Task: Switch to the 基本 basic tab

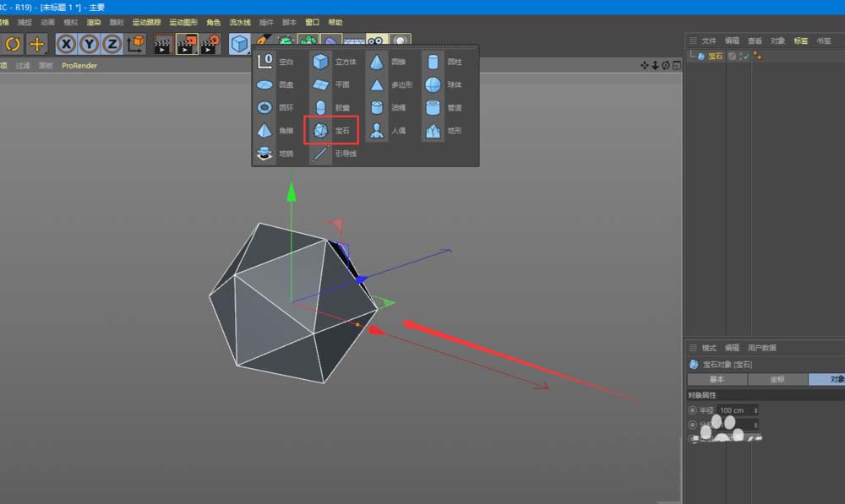Action: click(x=717, y=380)
